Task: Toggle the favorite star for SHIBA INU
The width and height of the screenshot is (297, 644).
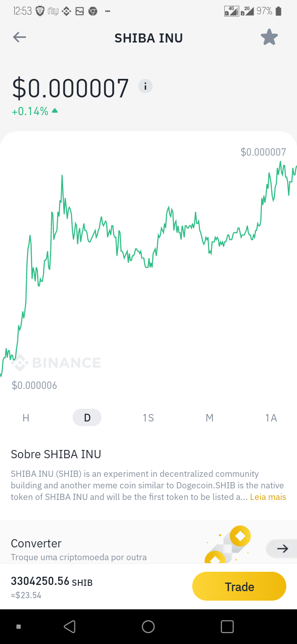Action: 269,38
